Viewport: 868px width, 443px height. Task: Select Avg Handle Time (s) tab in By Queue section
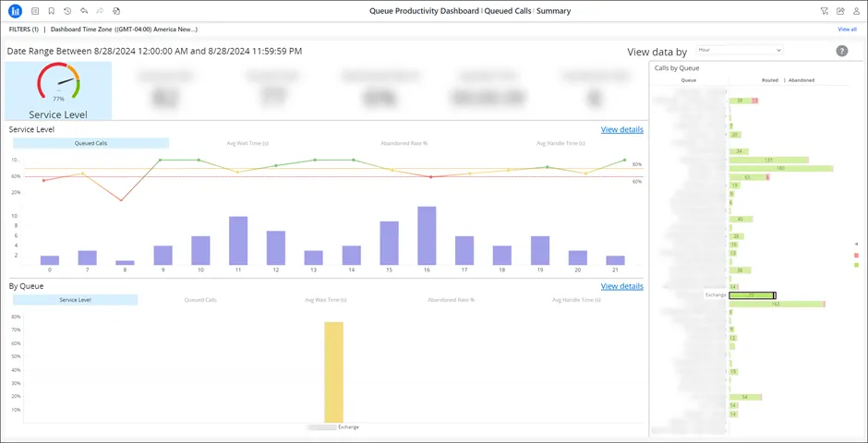[x=575, y=300]
